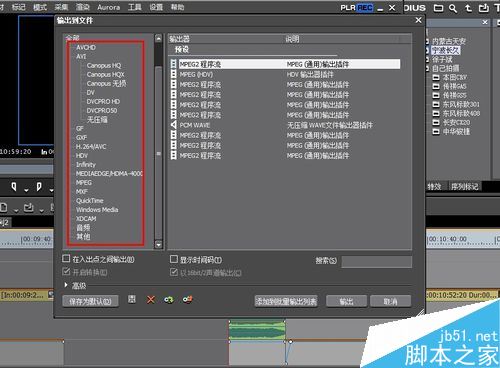This screenshot has width=500, height=368.
Task: Select the QuickTime format category
Action: (90, 201)
